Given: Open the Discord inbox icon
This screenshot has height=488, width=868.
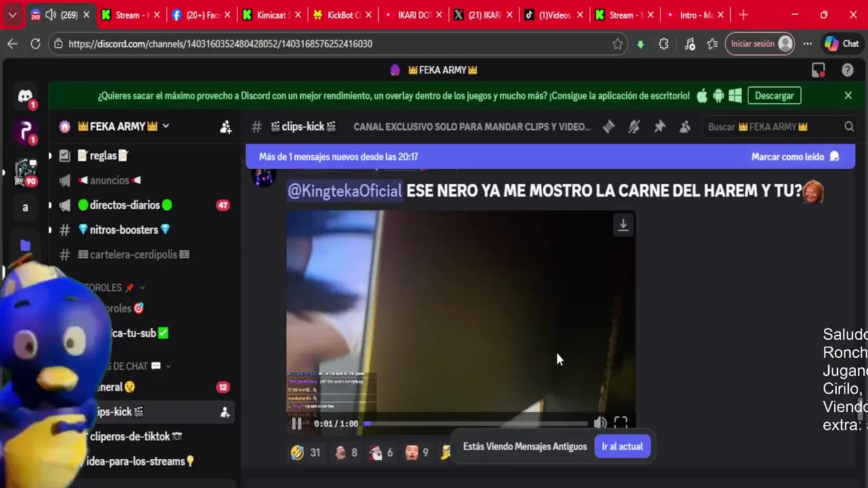Looking at the screenshot, I should (818, 70).
